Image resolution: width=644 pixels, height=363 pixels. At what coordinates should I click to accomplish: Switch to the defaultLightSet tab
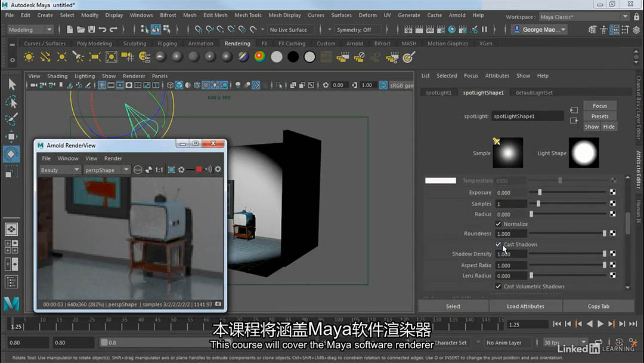(x=534, y=93)
